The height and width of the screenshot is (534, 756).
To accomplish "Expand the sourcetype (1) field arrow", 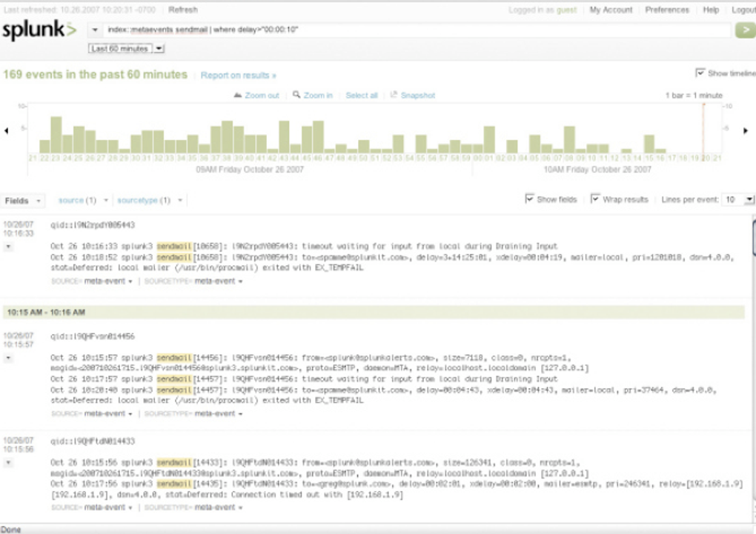I will click(180, 201).
